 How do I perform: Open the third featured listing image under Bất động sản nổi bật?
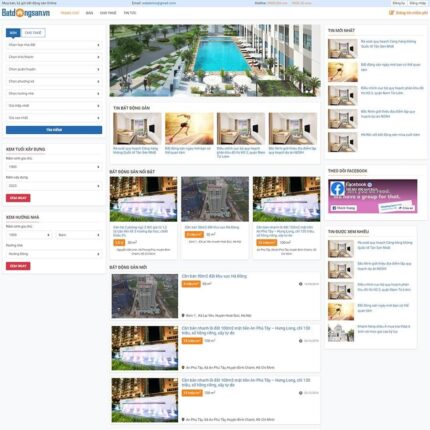286,199
